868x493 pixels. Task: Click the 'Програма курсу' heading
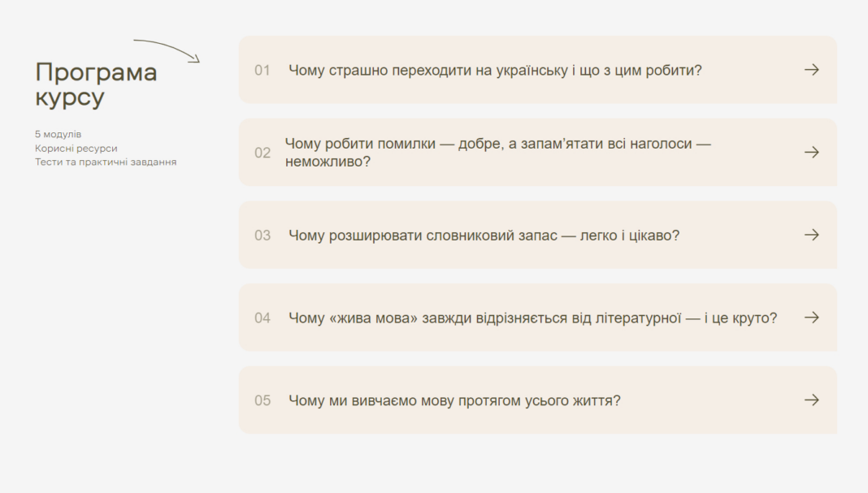tap(96, 84)
